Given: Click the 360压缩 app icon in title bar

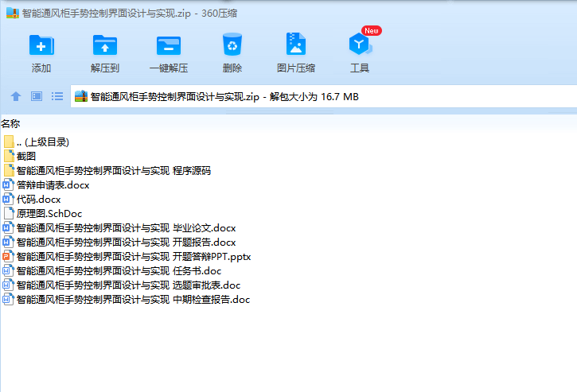Looking at the screenshot, I should 13,14.
